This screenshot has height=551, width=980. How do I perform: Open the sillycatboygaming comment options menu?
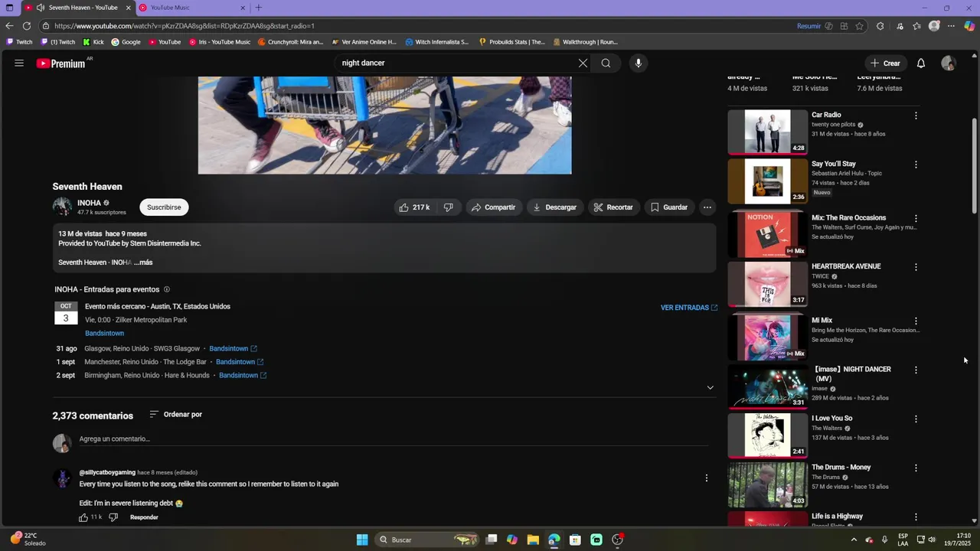coord(706,478)
